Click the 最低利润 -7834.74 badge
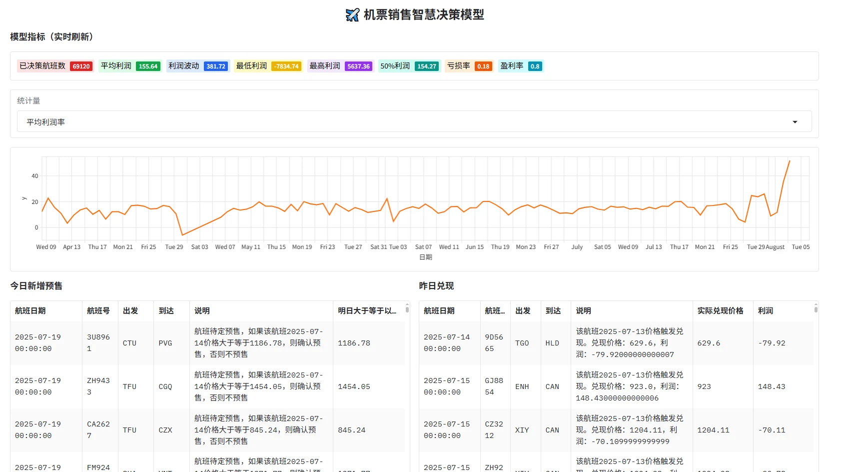 pyautogui.click(x=268, y=66)
